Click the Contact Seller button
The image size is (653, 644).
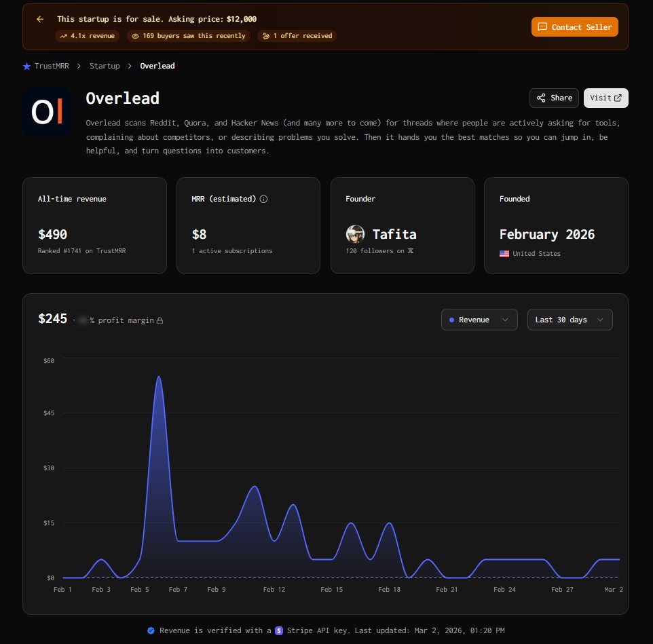pos(574,27)
